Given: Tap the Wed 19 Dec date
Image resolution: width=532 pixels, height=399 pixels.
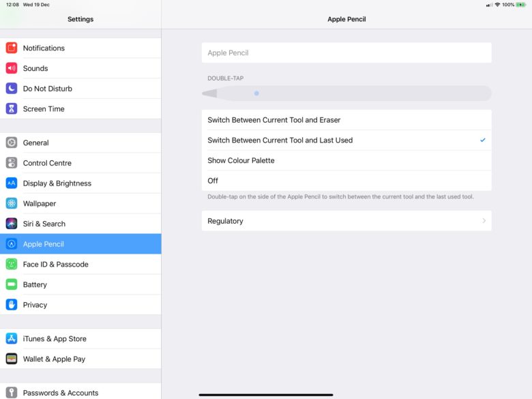Looking at the screenshot, I should point(36,5).
